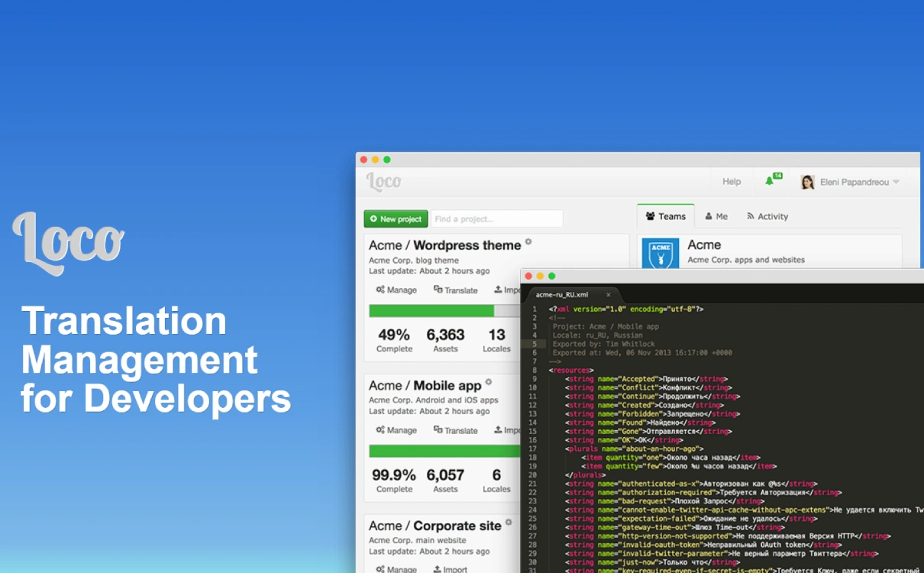The image size is (924, 573).
Task: Click the item quantity="one" code line
Action: 670,458
